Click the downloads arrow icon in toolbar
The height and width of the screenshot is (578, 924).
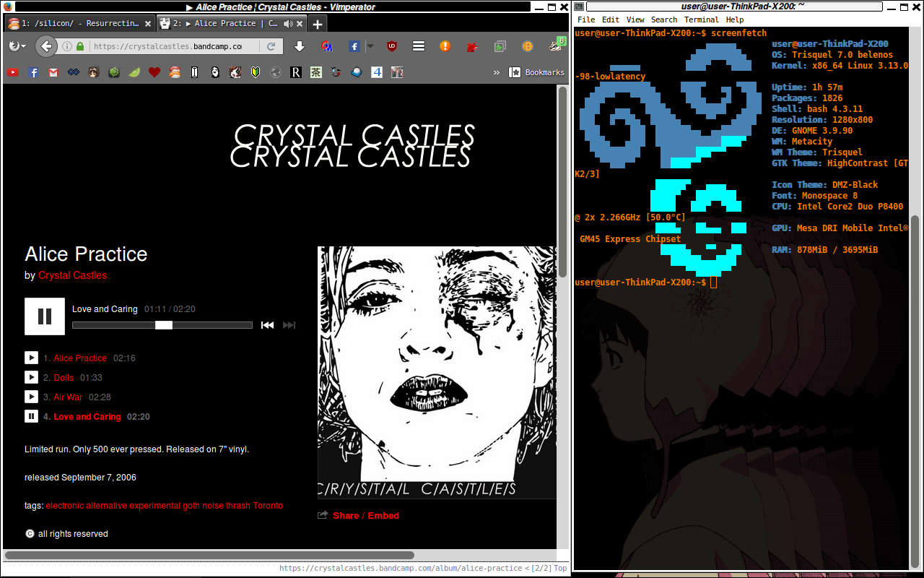(300, 46)
